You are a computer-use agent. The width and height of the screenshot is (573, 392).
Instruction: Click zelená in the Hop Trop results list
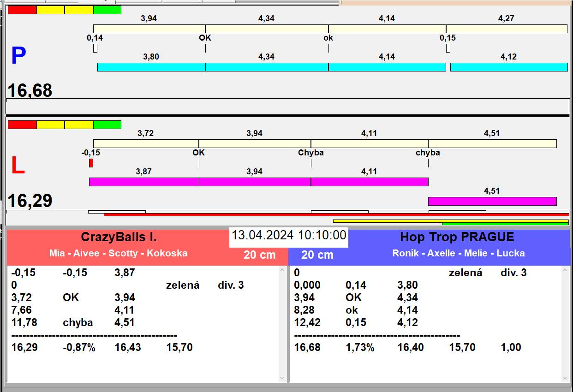pos(466,273)
